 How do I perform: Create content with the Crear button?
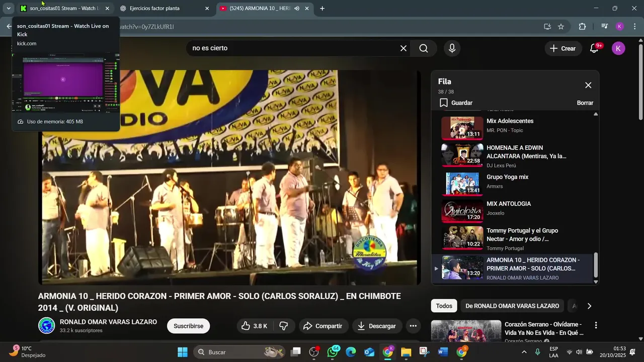pos(563,48)
